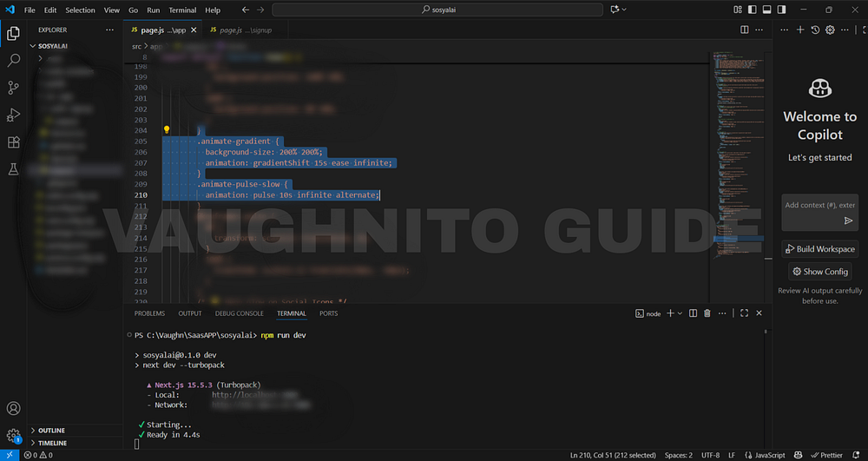Open remote window button in status bar
This screenshot has width=868, height=461.
[x=10, y=455]
